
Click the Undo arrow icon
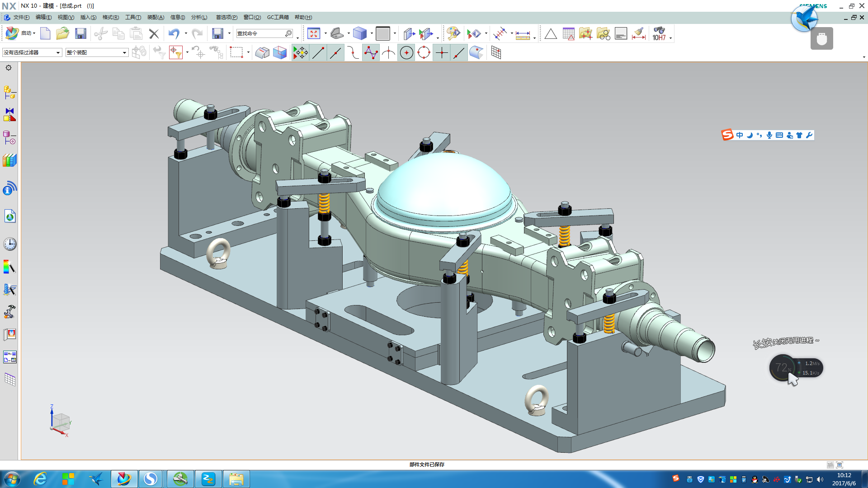[x=174, y=33]
